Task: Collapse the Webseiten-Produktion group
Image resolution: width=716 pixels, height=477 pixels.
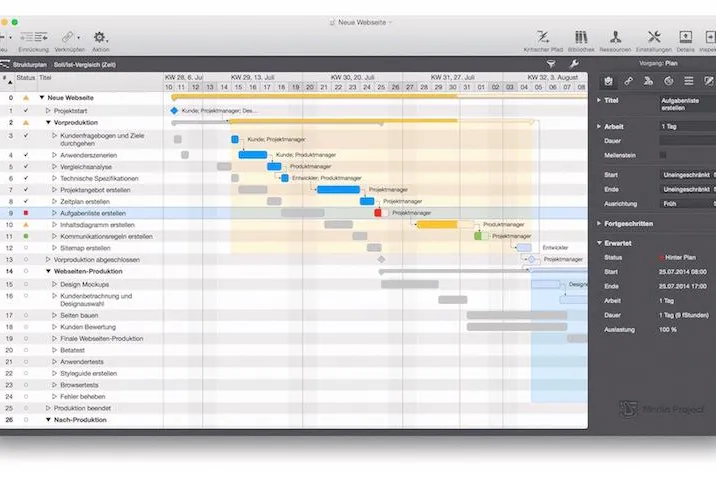Action: (48, 271)
